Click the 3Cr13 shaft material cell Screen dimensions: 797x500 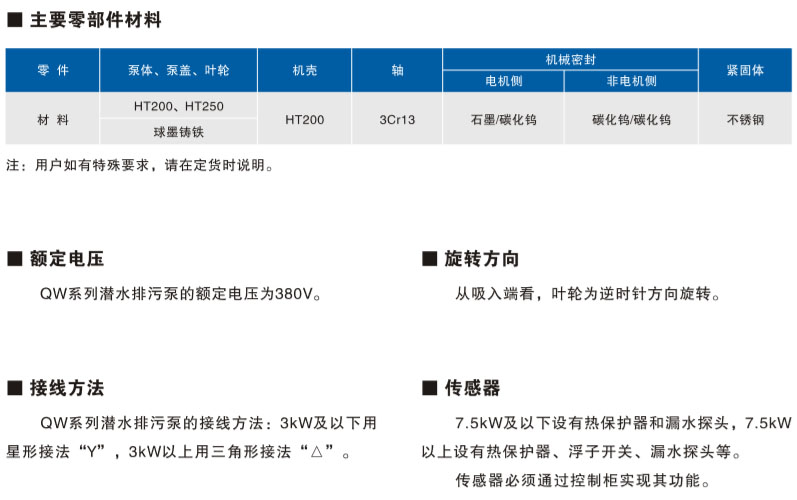(x=397, y=119)
